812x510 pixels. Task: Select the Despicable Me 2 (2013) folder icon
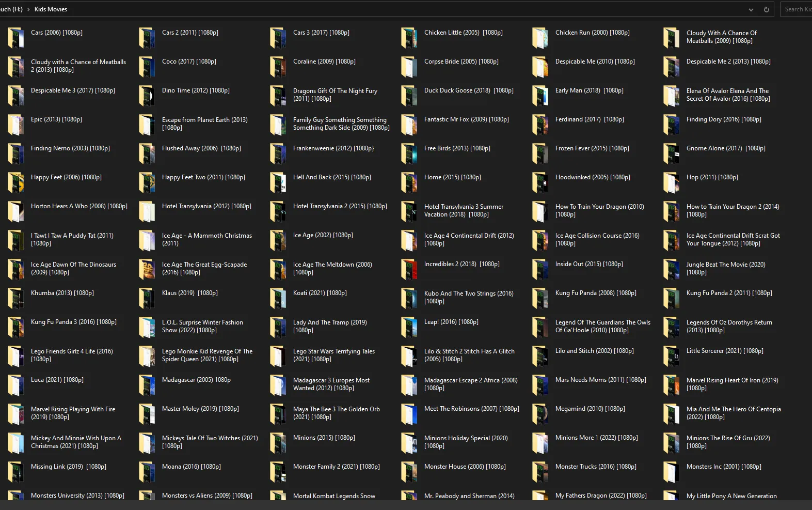[672, 67]
